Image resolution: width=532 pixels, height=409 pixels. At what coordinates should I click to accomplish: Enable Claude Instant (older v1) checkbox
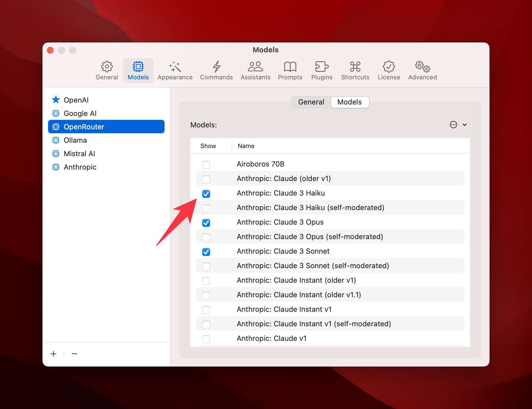click(x=206, y=281)
